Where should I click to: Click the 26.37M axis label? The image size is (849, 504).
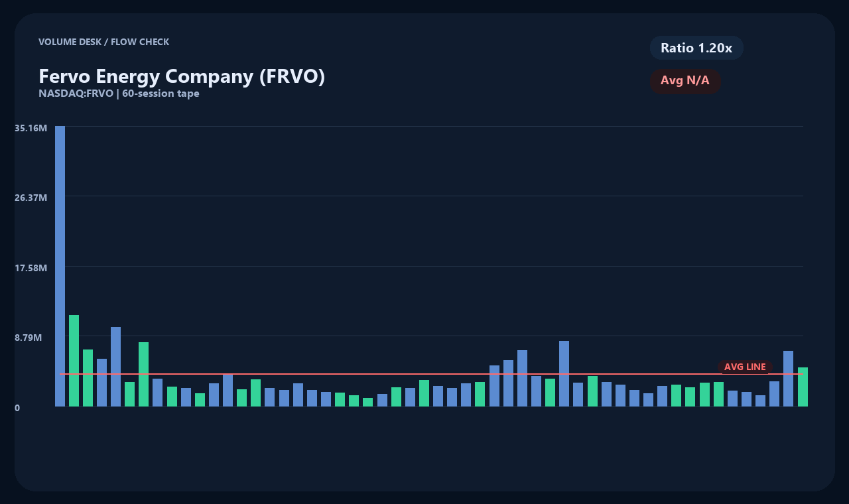coord(31,198)
